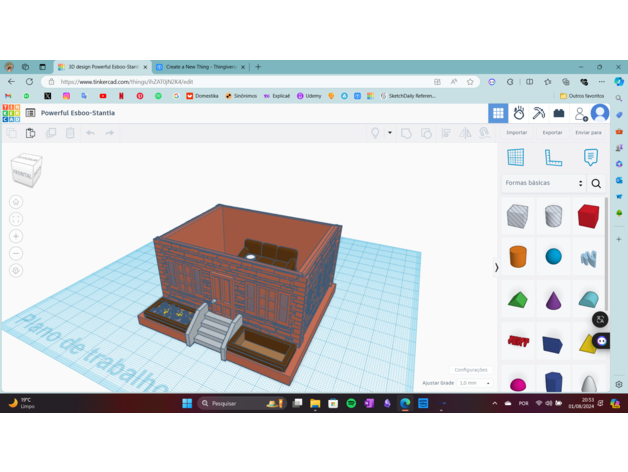
Task: Click the home view button
Action: click(16, 202)
